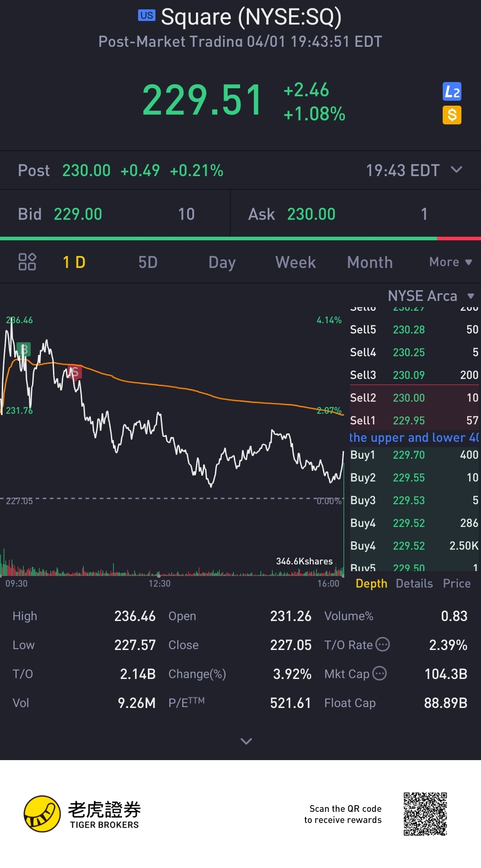Select Buy1 229.70 order row
481x868 pixels.
click(x=414, y=455)
